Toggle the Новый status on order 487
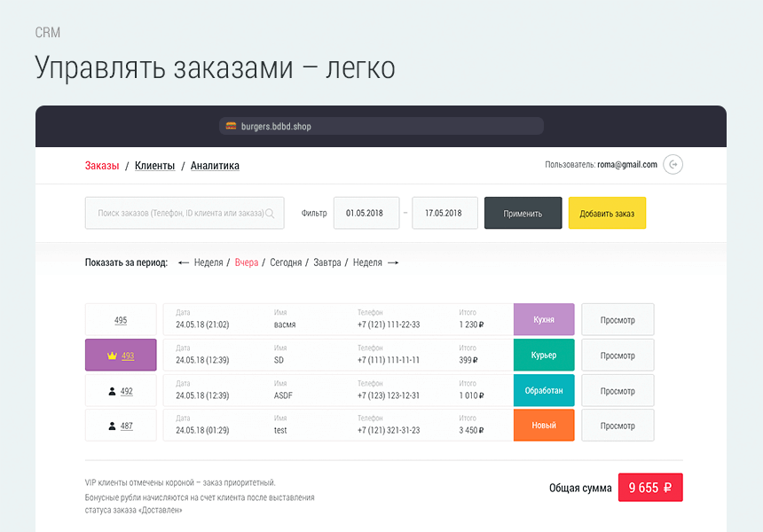The image size is (763, 532). pyautogui.click(x=544, y=426)
